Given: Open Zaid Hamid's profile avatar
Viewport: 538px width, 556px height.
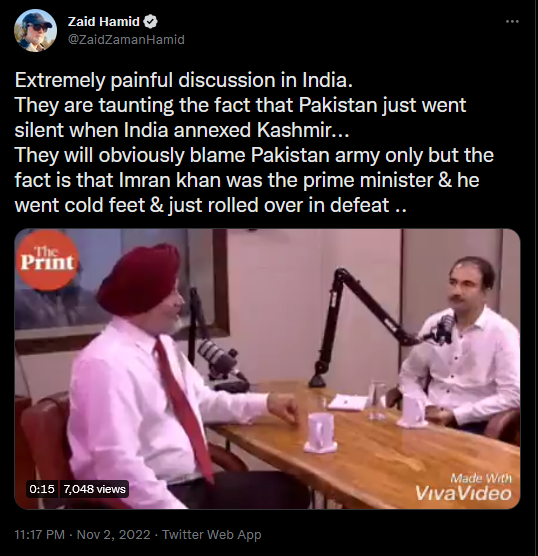Looking at the screenshot, I should tap(35, 30).
